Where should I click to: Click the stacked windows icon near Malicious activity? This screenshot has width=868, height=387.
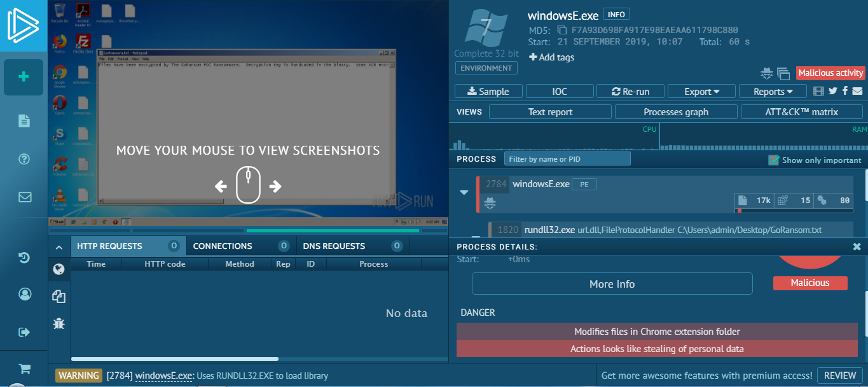pos(783,73)
